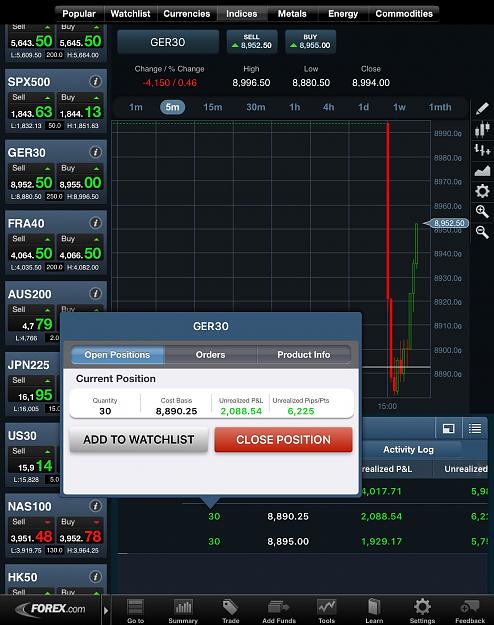Image resolution: width=494 pixels, height=625 pixels.
Task: Tap NAS100 Buy price 3,952.78
Action: click(x=81, y=531)
